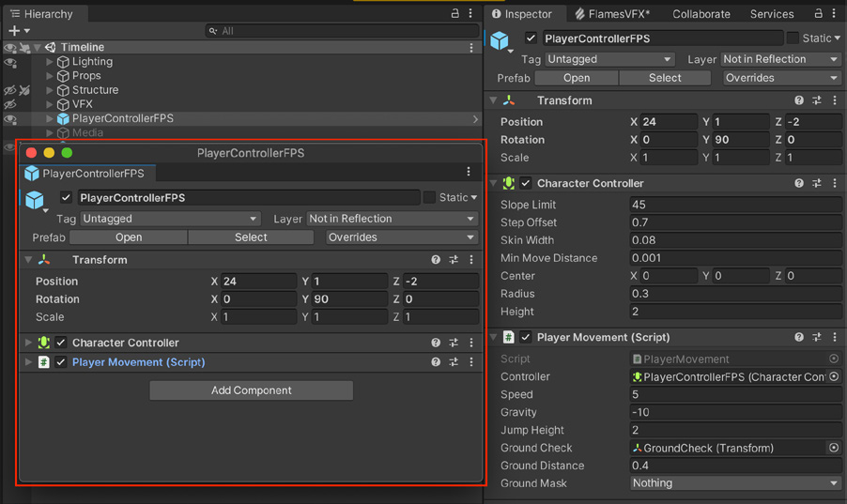Toggle visibility of the Lighting object
The width and height of the screenshot is (847, 504).
(9, 62)
